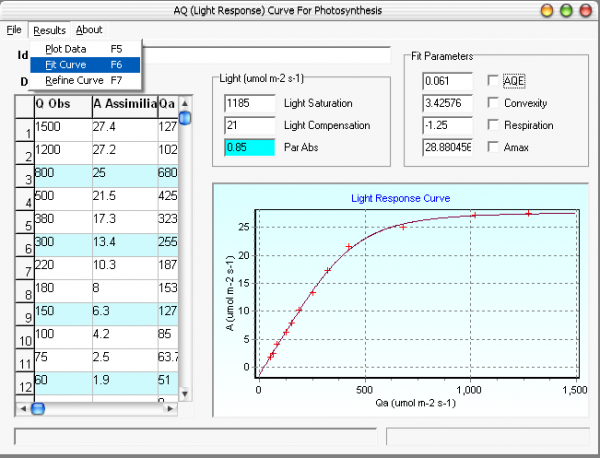Image resolution: width=600 pixels, height=458 pixels.
Task: Open the File menu
Action: 14,30
